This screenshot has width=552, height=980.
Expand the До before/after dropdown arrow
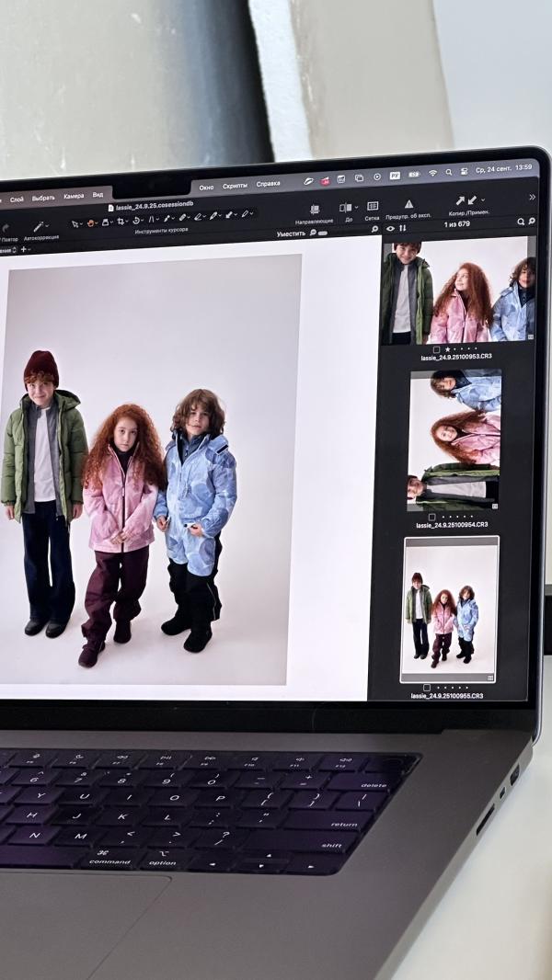[354, 208]
